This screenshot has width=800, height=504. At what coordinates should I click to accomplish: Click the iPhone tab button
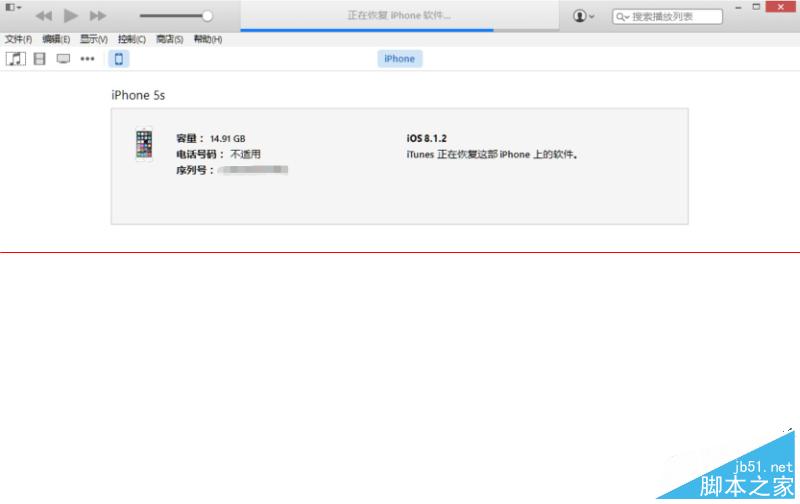(x=399, y=59)
